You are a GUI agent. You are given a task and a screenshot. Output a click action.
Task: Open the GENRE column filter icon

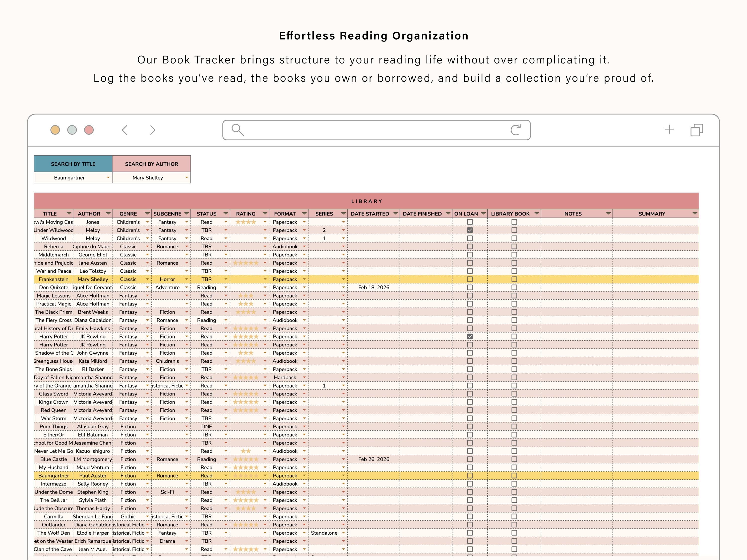coord(147,214)
